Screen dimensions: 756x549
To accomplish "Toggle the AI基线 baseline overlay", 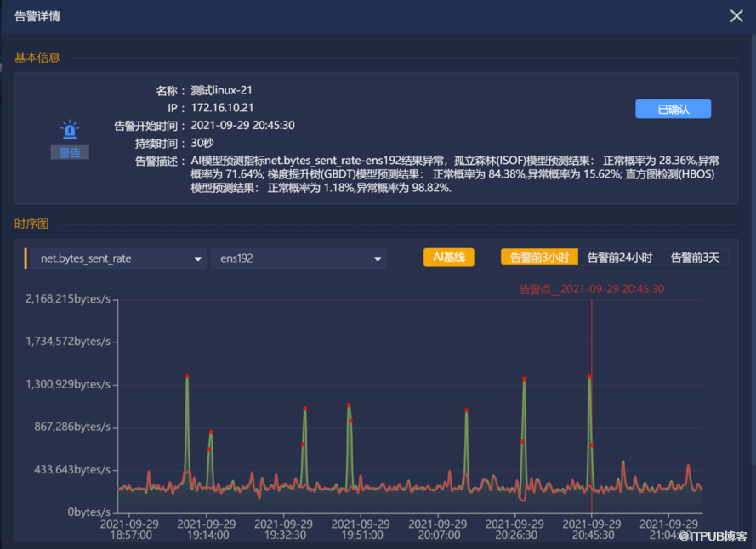I will [x=448, y=258].
